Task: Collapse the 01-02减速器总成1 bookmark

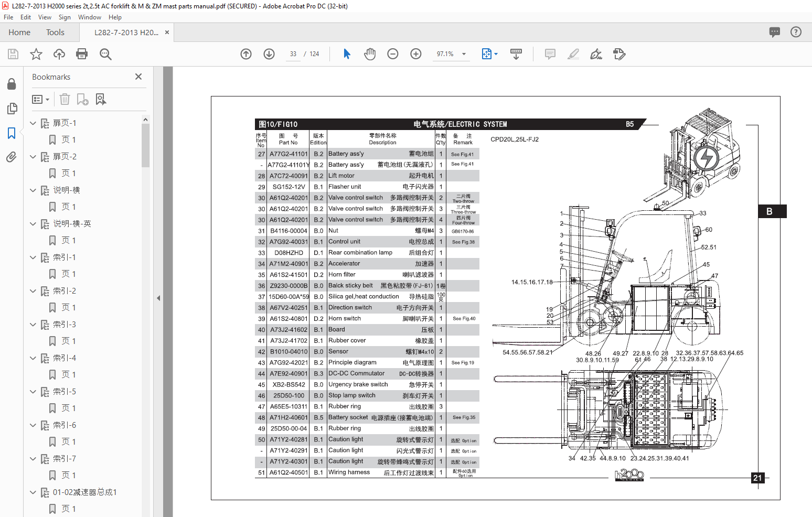Action: pyautogui.click(x=33, y=492)
